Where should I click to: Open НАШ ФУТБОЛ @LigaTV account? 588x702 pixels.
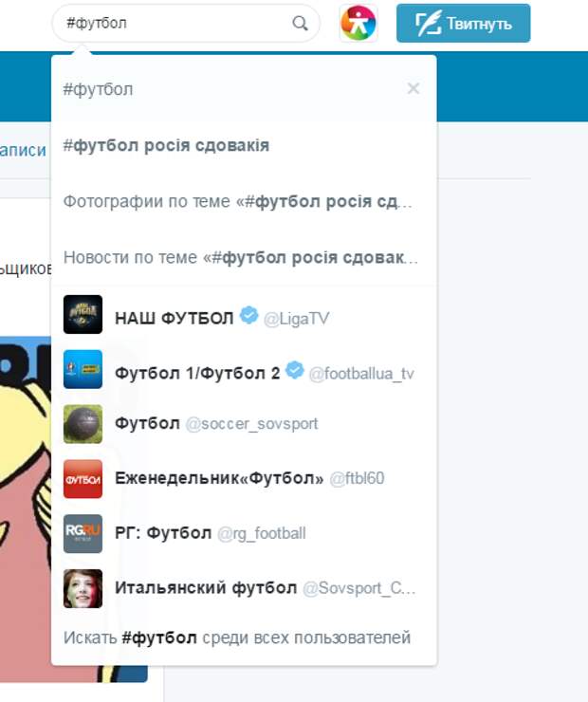pos(244,315)
